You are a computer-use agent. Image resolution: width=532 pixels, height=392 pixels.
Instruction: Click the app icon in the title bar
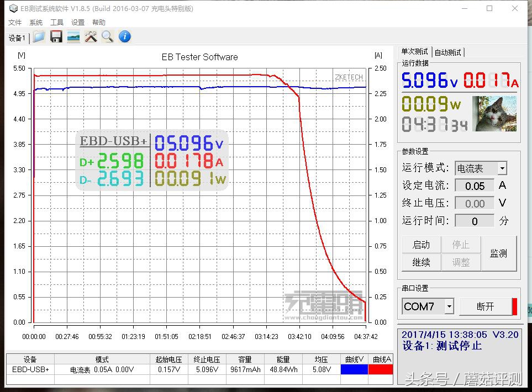click(13, 8)
